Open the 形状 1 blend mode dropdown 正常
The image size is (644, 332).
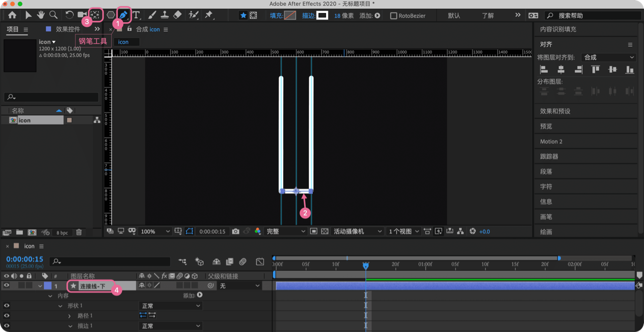[170, 306]
